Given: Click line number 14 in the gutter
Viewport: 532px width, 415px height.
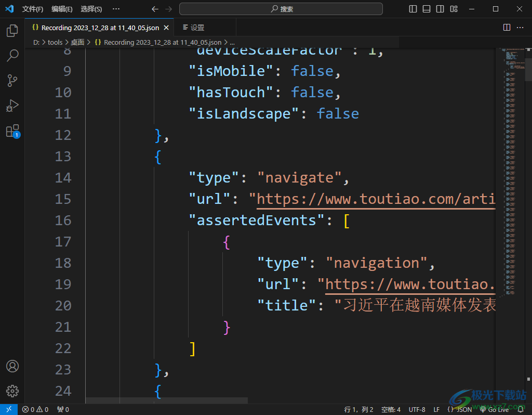Looking at the screenshot, I should (x=63, y=178).
